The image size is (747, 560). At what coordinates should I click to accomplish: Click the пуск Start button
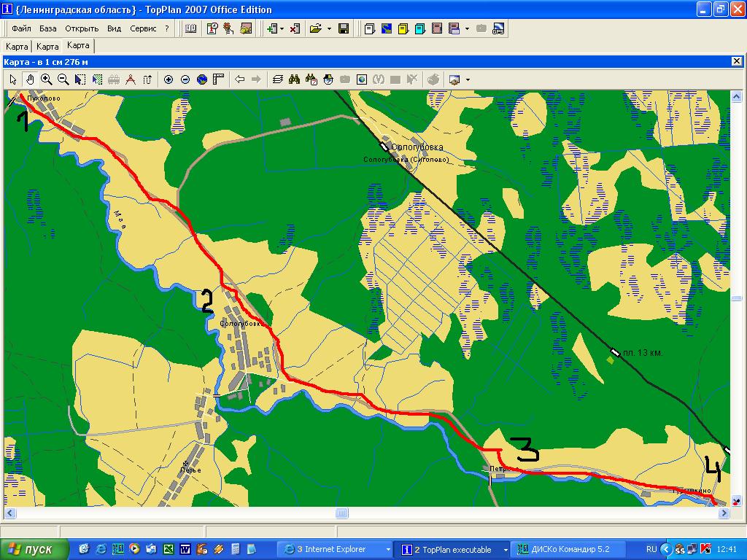pyautogui.click(x=35, y=549)
